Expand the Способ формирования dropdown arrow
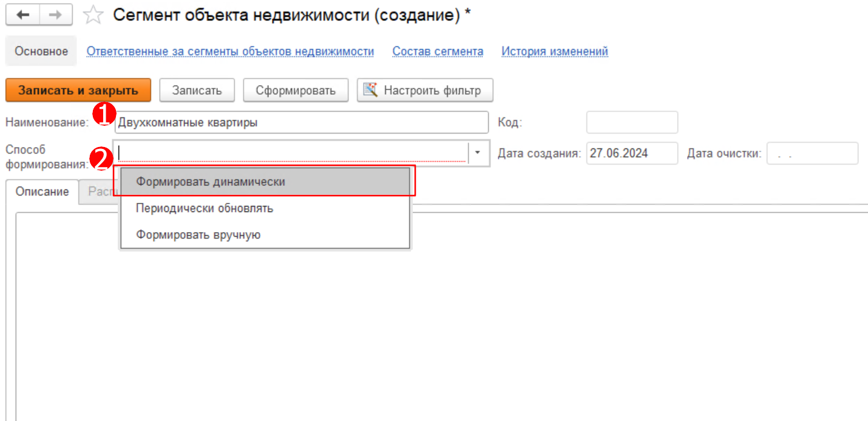Screen dimensions: 868x421 click(x=478, y=153)
